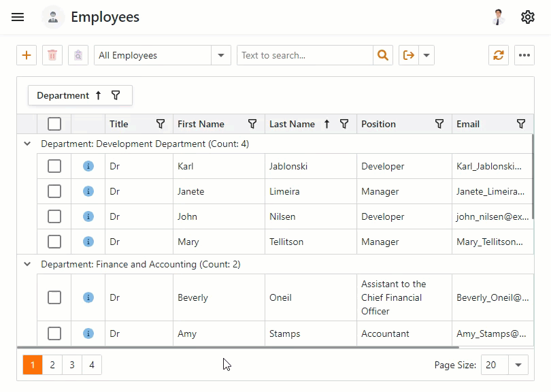Screen dimensions: 551x392
Task: Click the horizontal scrollbar of the grid
Action: click(238, 347)
